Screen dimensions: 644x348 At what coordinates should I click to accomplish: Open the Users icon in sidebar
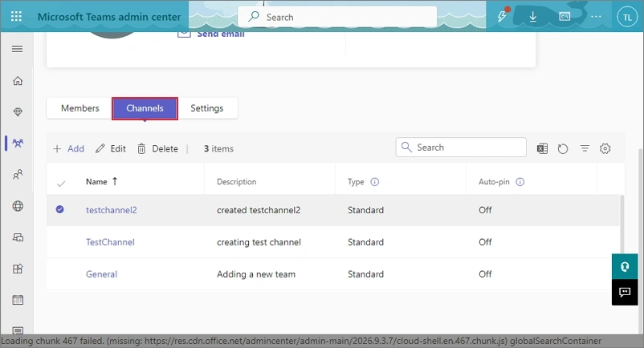point(18,175)
